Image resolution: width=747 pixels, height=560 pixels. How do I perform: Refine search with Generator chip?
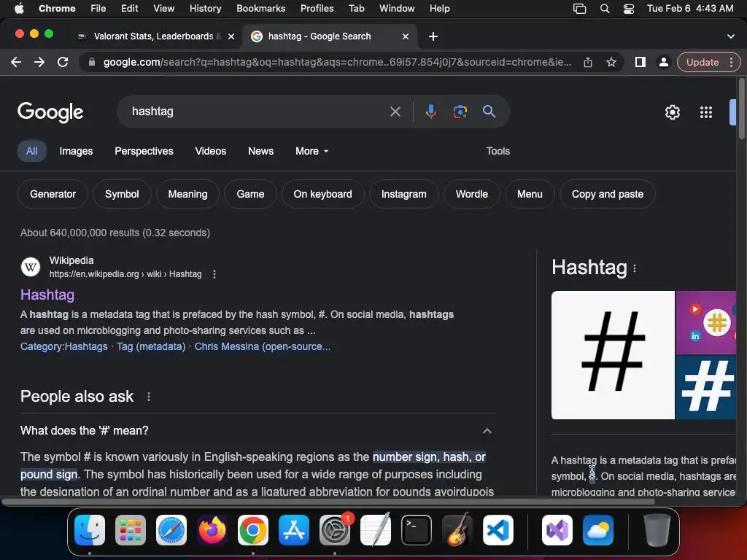[x=53, y=194]
